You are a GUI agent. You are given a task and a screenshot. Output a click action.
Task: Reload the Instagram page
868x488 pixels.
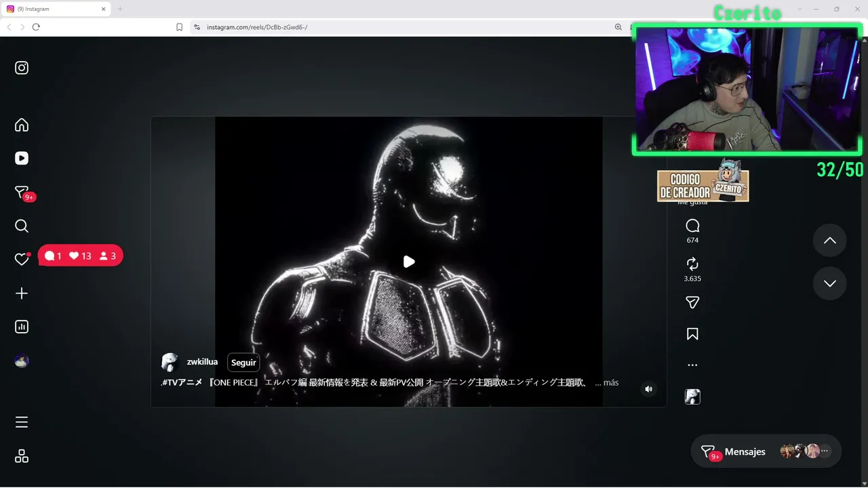pos(36,27)
